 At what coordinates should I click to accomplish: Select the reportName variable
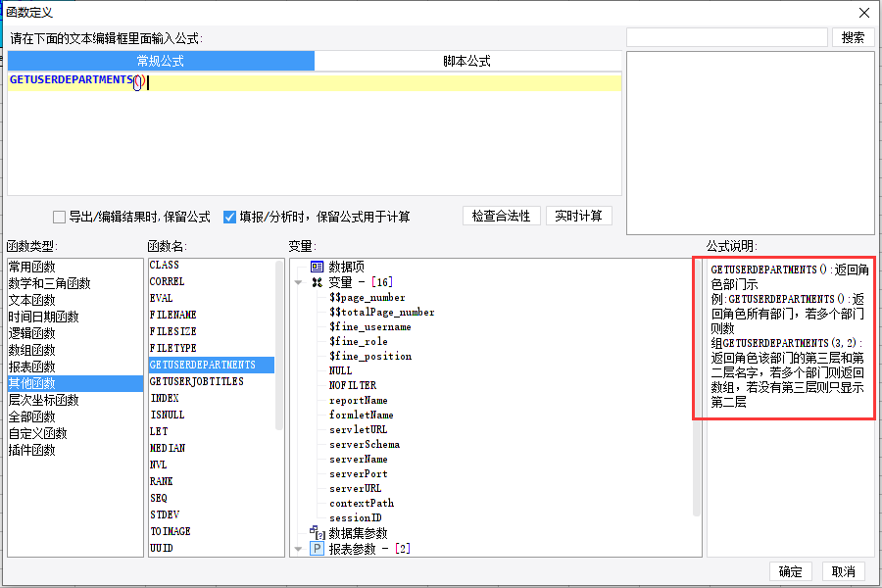coord(359,401)
